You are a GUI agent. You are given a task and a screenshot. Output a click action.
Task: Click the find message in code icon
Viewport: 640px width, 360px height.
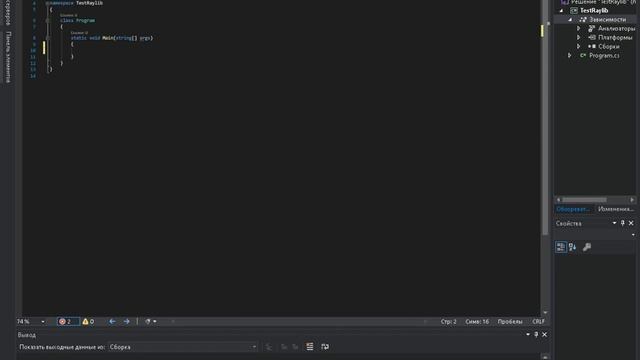click(269, 347)
